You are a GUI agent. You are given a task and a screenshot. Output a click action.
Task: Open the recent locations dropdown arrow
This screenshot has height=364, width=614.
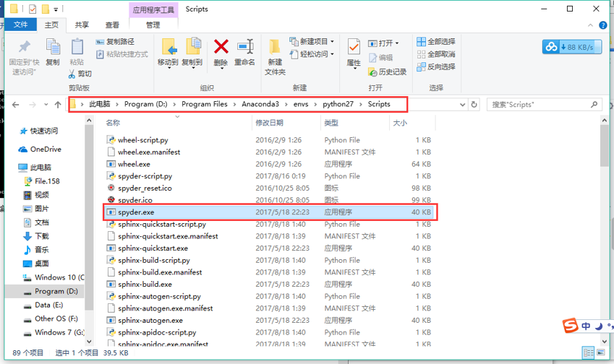pos(46,105)
